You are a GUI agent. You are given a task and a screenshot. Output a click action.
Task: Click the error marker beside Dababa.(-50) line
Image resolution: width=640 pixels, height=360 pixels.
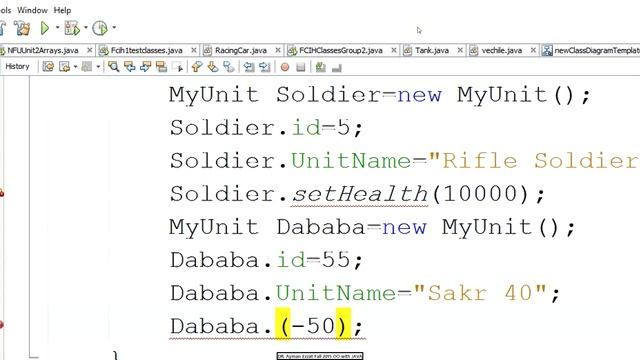2,325
